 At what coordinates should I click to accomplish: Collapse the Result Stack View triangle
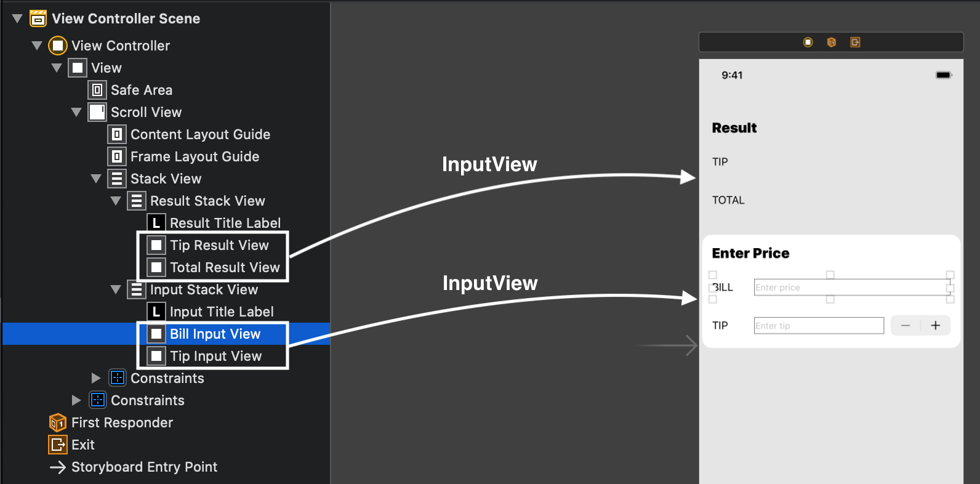pyautogui.click(x=116, y=201)
